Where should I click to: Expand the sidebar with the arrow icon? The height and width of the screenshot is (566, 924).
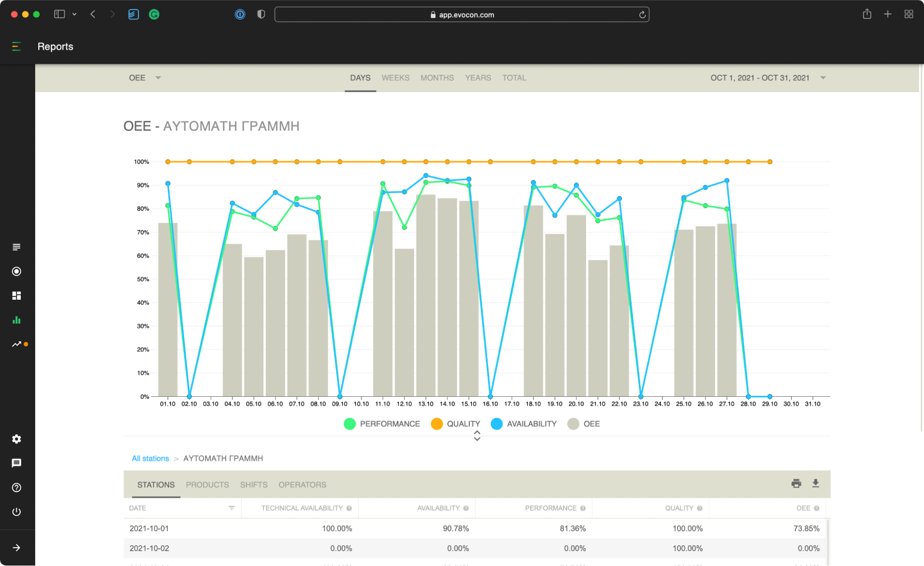pos(16,548)
